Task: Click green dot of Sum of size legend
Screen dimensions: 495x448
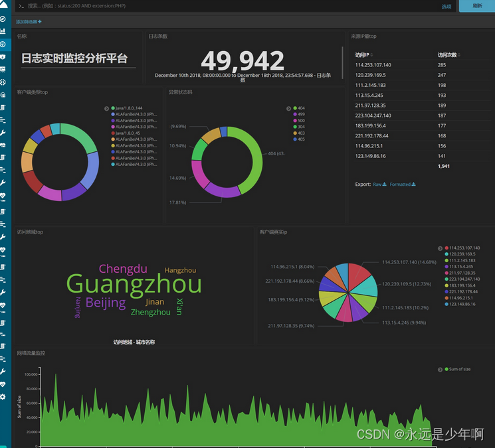Action: (446, 369)
